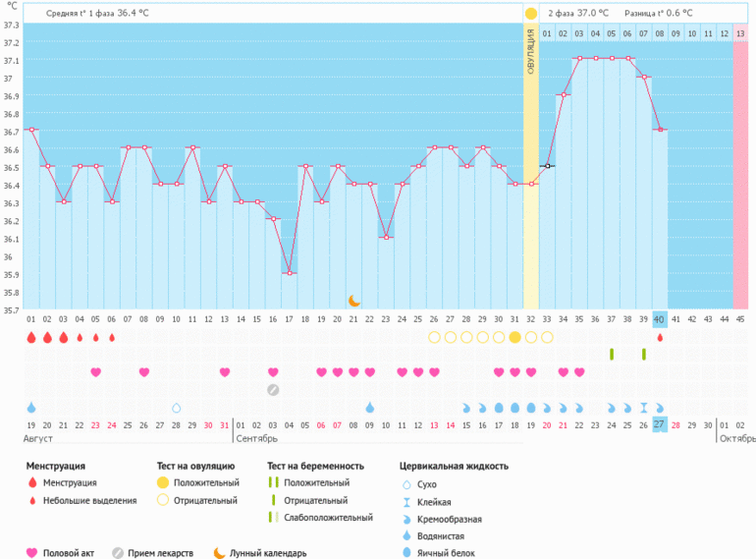The height and width of the screenshot is (559, 756).
Task: Click the empty dry-fluid drop on day 10
Action: (x=177, y=407)
